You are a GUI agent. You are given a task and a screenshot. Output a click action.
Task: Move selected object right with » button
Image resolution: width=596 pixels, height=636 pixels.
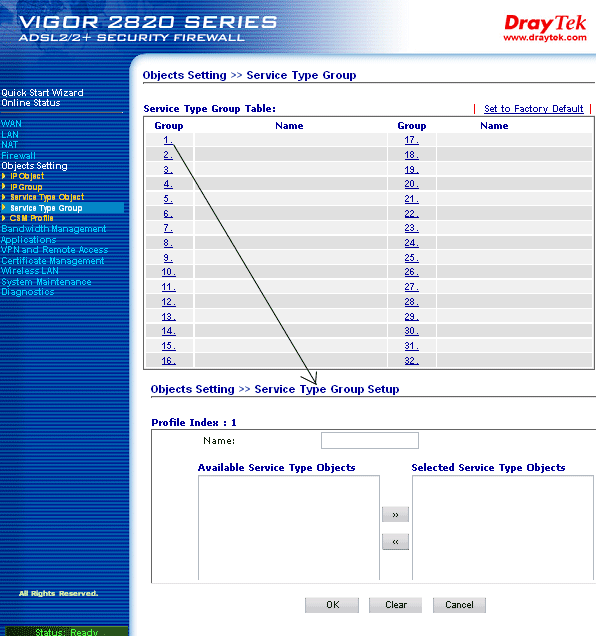[395, 515]
